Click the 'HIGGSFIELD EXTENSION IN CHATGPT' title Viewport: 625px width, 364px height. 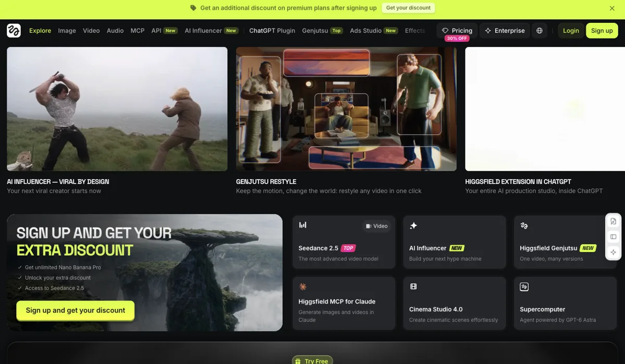[518, 182]
